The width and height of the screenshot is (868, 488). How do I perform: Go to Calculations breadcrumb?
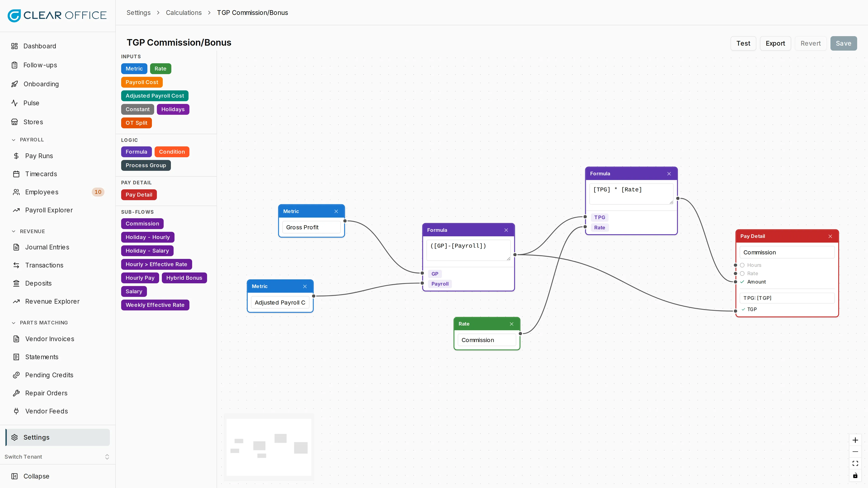(184, 13)
